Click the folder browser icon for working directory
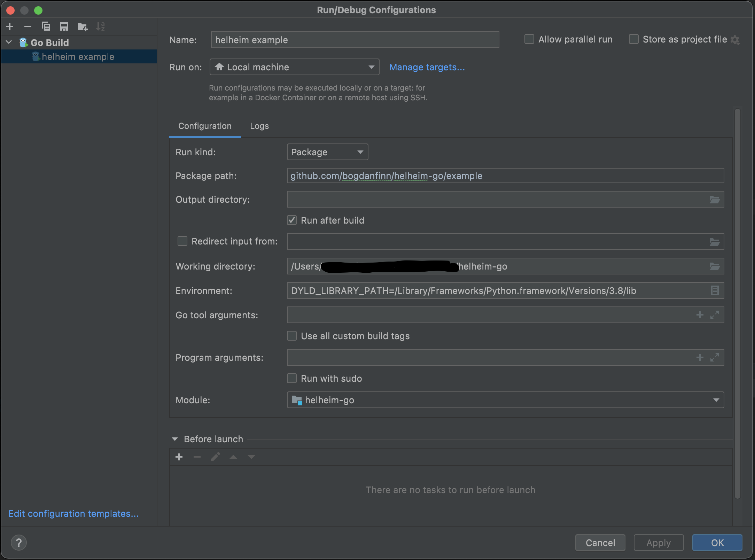 point(714,266)
